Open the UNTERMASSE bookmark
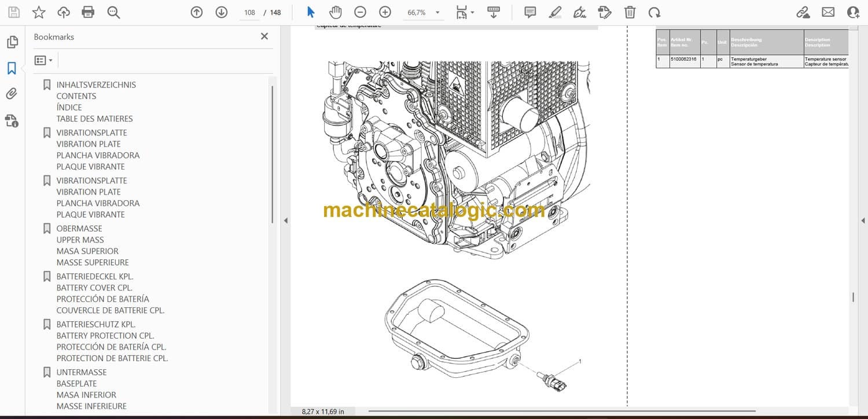Image resolution: width=868 pixels, height=419 pixels. click(82, 372)
